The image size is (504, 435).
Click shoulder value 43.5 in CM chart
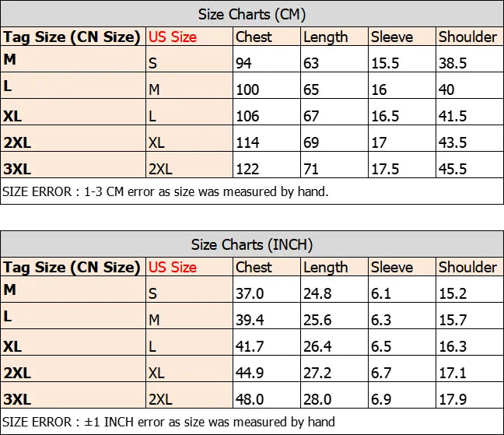[x=452, y=142]
